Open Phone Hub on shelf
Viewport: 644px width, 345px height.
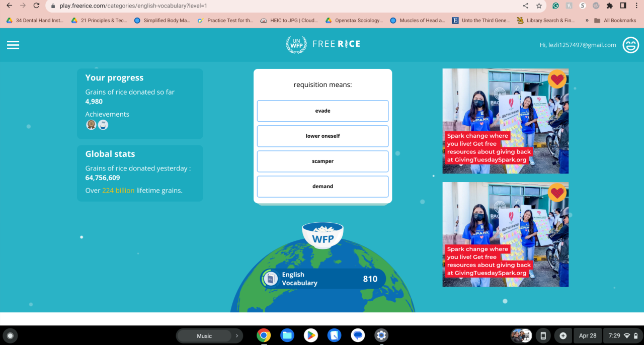pyautogui.click(x=543, y=335)
